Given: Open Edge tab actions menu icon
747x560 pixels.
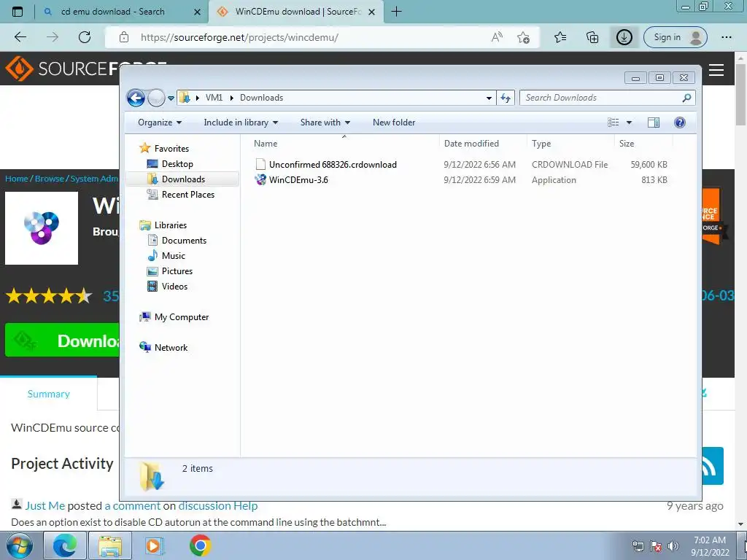Looking at the screenshot, I should [x=18, y=12].
